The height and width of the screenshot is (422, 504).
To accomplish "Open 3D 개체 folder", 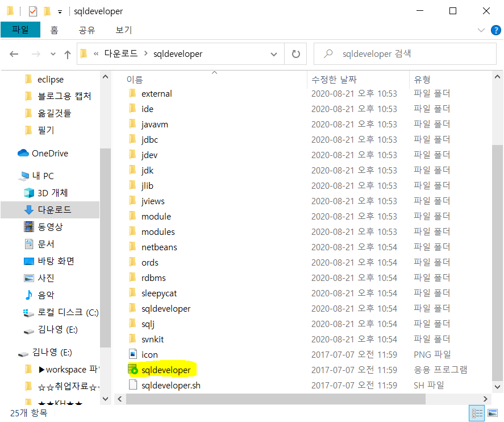I will pyautogui.click(x=53, y=193).
